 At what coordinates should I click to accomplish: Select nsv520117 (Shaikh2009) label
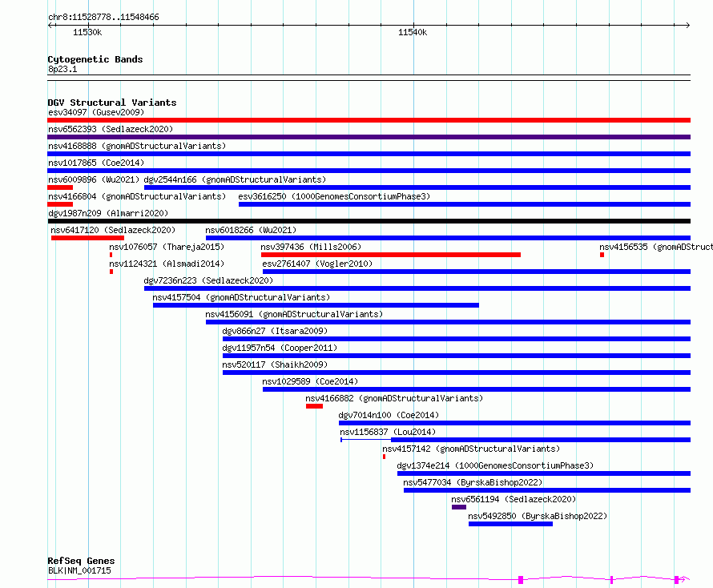275,364
